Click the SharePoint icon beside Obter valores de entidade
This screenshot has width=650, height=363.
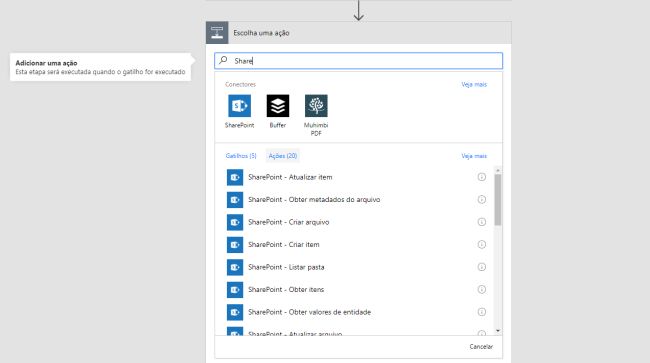235,312
